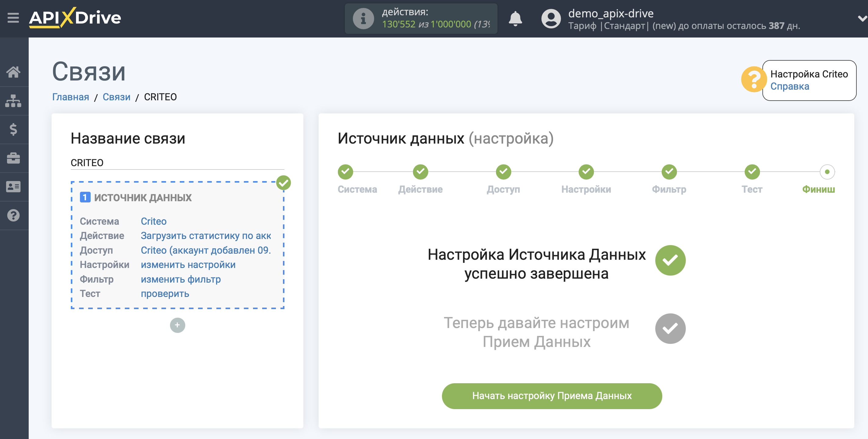Open the hamburger menu icon

click(x=13, y=17)
